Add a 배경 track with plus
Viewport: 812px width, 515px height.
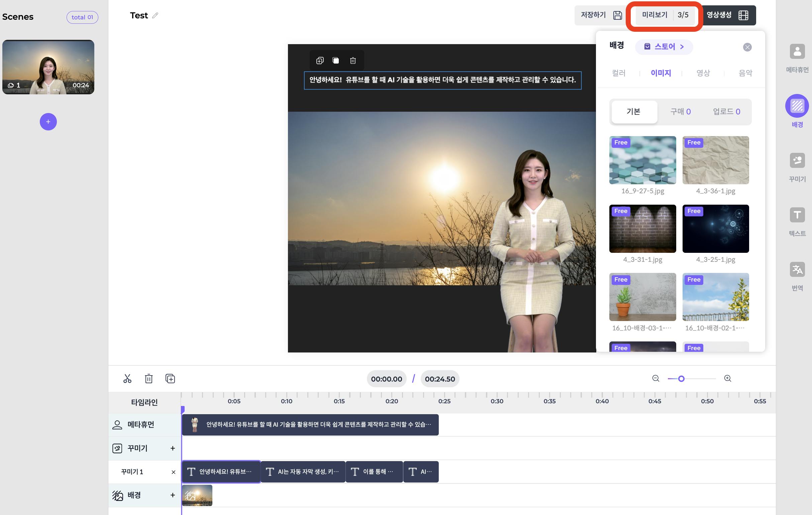173,495
